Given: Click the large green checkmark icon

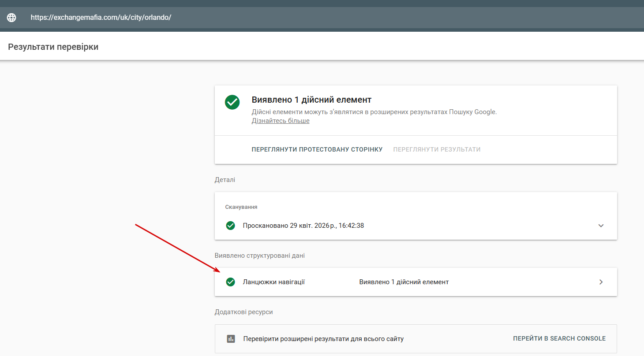Looking at the screenshot, I should 232,102.
